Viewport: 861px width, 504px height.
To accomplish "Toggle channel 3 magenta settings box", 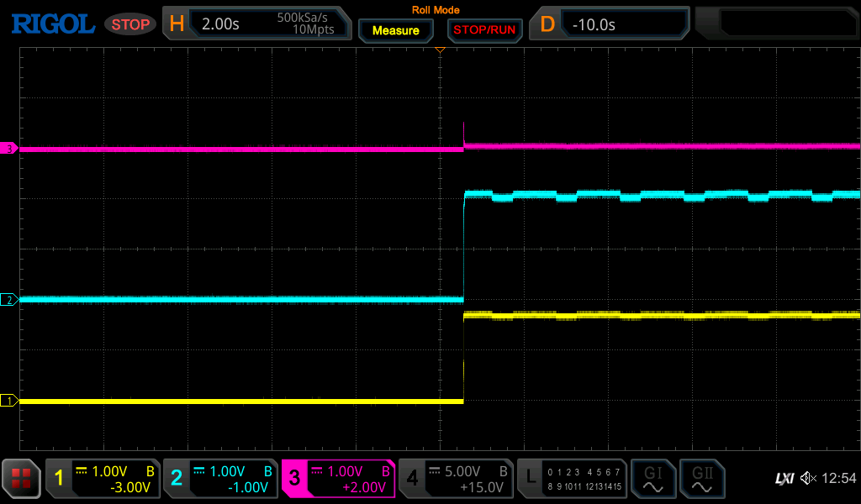I will (x=338, y=479).
